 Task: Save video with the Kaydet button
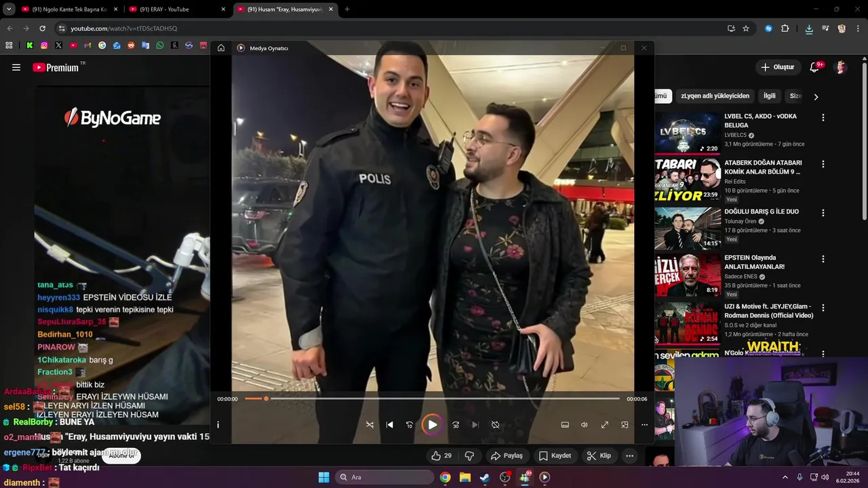tap(555, 455)
